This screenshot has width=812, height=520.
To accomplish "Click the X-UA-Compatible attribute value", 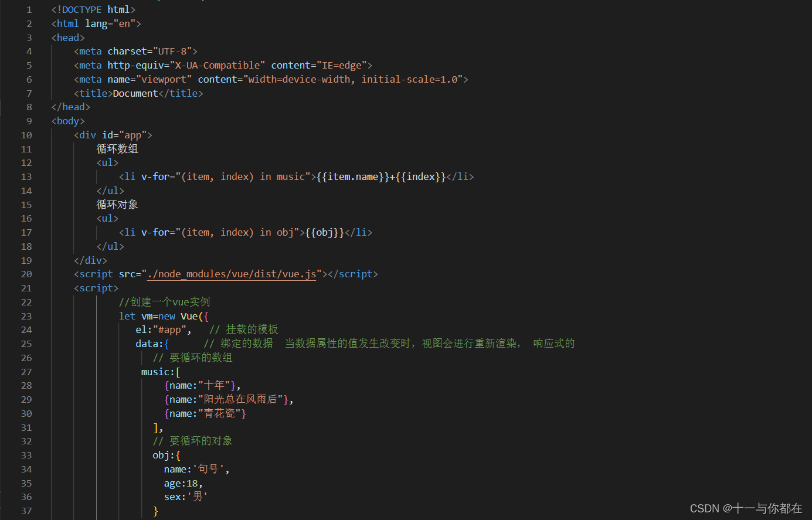I will (218, 65).
